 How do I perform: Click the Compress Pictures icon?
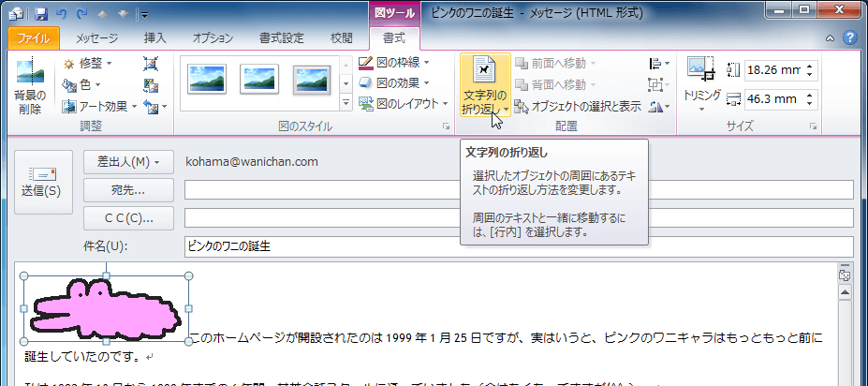[x=151, y=65]
